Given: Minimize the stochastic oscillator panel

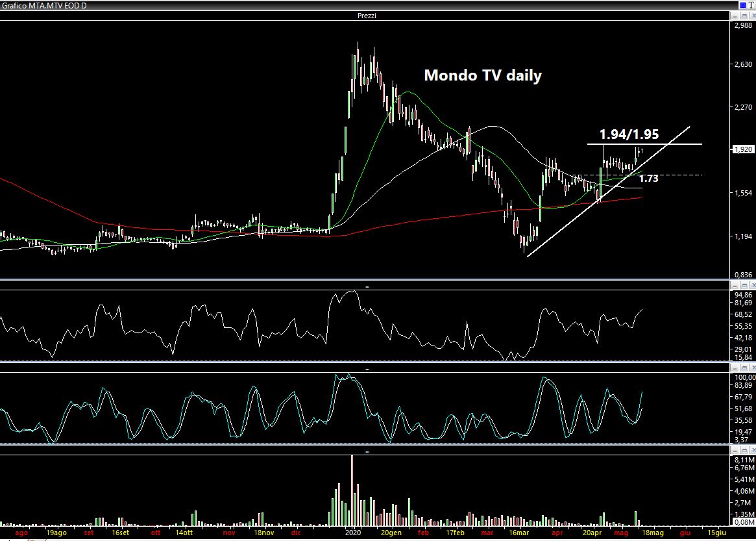Looking at the screenshot, I should 735,368.
